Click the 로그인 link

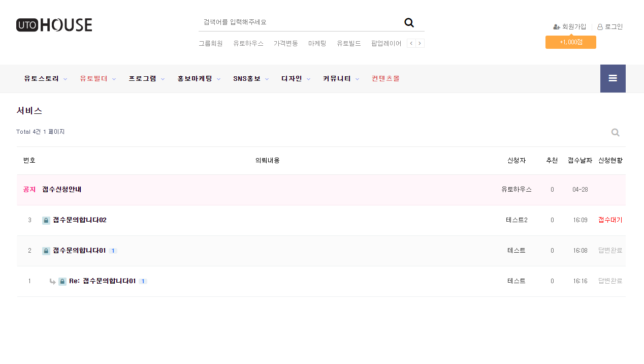pos(610,27)
